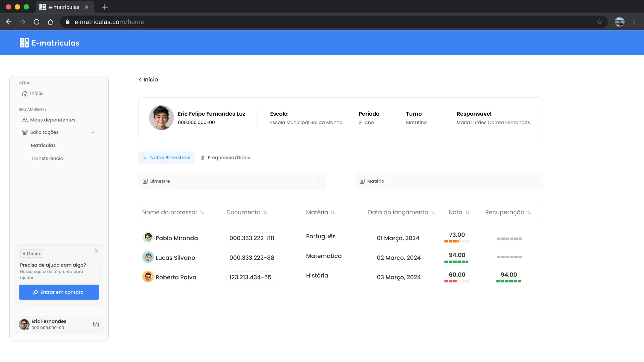644x362 pixels.
Task: Click the switch-account icon beside Eric Fernandes
Action: [96, 324]
